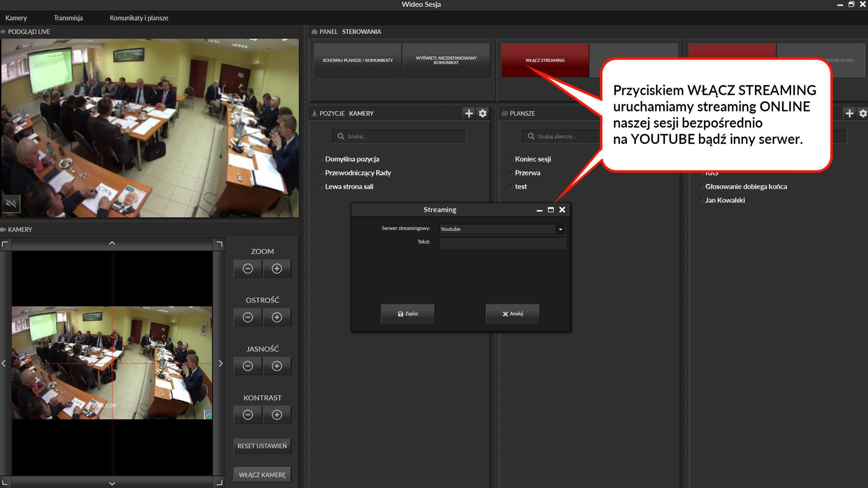Open camera positions settings gear
This screenshot has height=488, width=868.
click(x=483, y=113)
